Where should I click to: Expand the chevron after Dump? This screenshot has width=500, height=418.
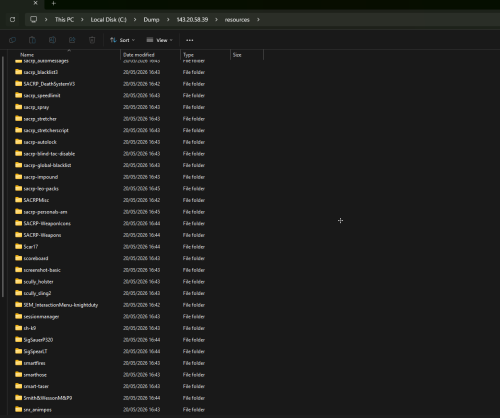(168, 20)
